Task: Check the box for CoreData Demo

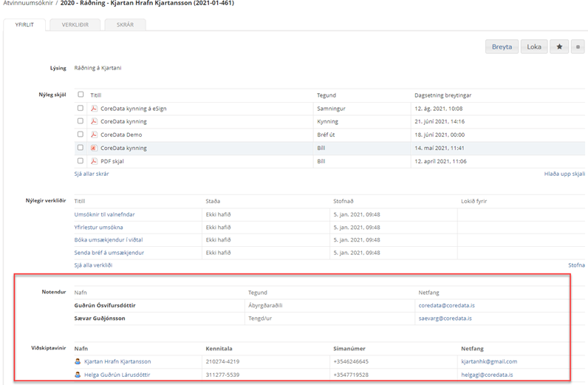Action: (x=81, y=134)
